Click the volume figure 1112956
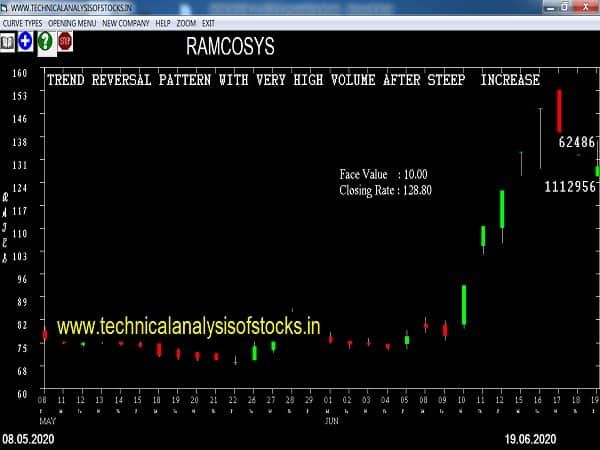This screenshot has height=450, width=600. 570,187
